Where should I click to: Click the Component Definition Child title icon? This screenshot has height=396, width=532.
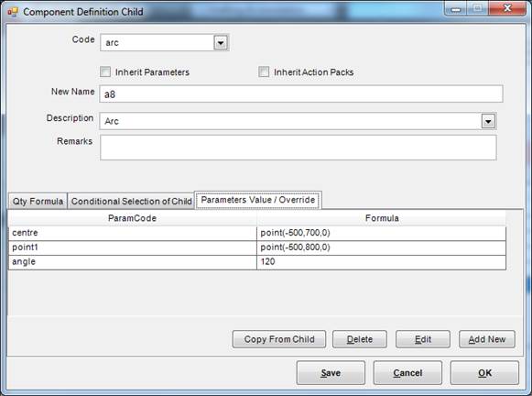pyautogui.click(x=13, y=12)
